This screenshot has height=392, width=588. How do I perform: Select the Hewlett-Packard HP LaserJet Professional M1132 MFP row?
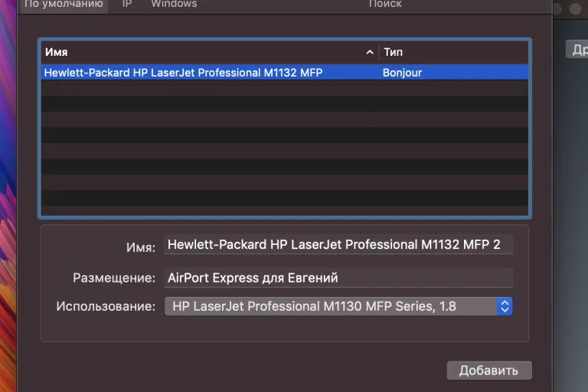pyautogui.click(x=285, y=73)
